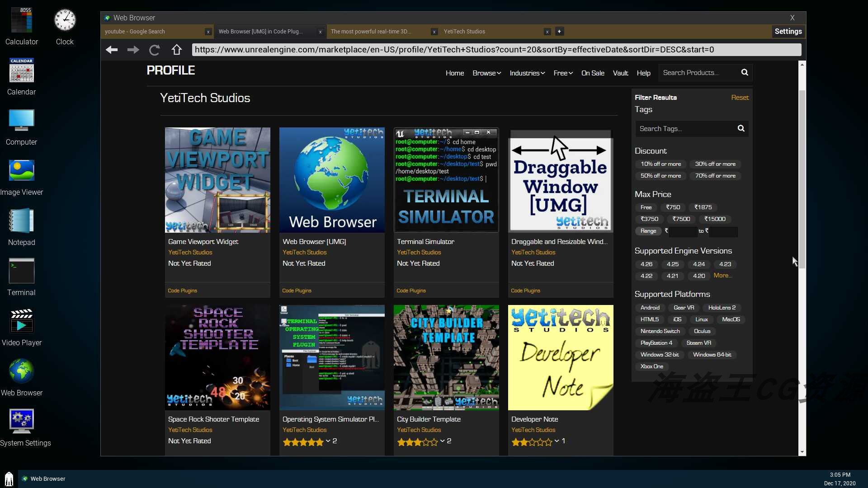Image resolution: width=868 pixels, height=488 pixels.
Task: Click More engine versions link
Action: pyautogui.click(x=722, y=276)
